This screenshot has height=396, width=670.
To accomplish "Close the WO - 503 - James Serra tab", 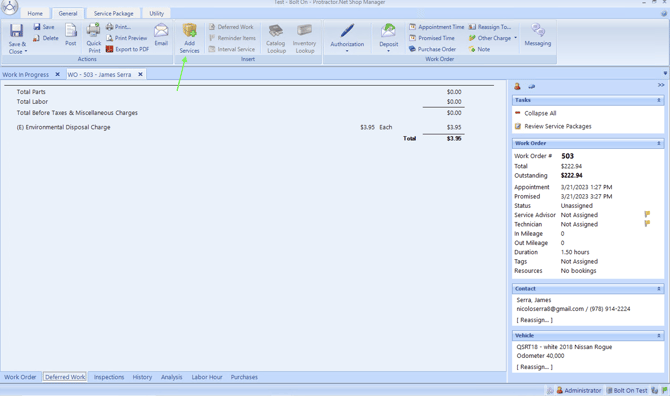I will click(x=140, y=74).
